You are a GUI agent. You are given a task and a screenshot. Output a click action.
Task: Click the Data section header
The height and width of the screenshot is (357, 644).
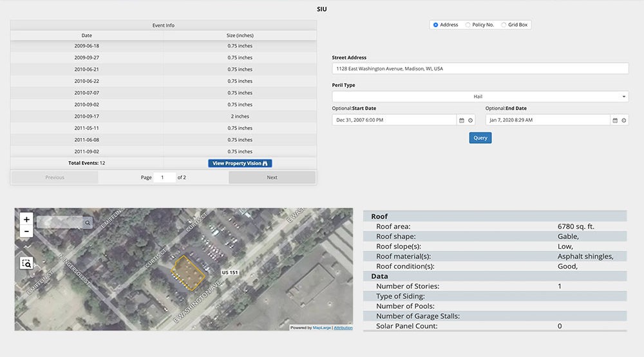379,276
